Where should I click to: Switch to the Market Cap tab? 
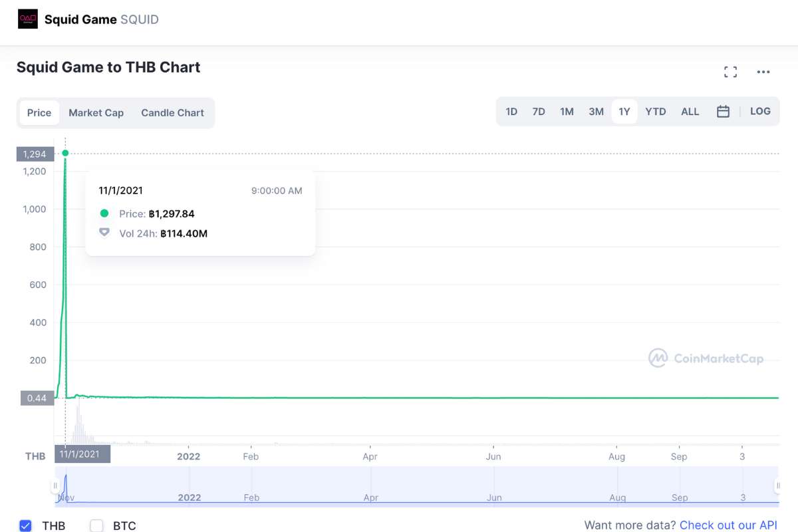point(96,112)
